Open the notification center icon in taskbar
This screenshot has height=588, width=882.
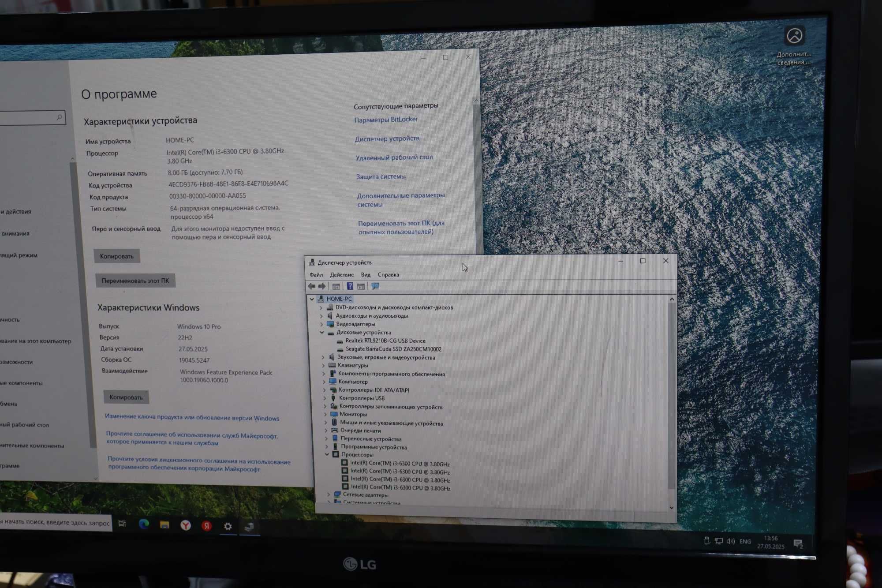798,543
